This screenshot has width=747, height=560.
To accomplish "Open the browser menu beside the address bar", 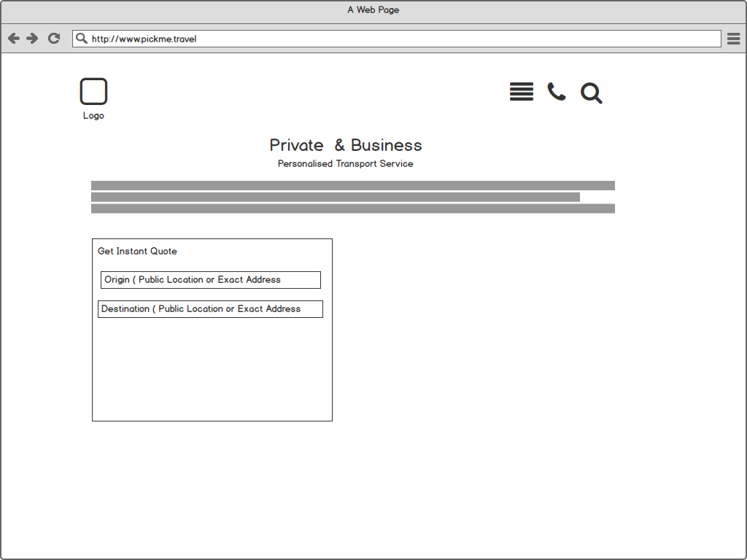I will point(733,39).
